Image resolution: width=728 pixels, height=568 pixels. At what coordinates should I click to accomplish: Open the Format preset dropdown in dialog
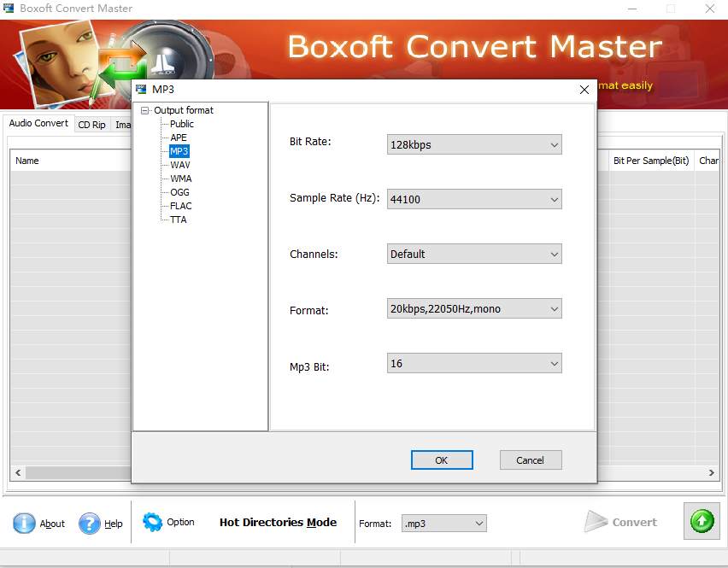pos(474,308)
